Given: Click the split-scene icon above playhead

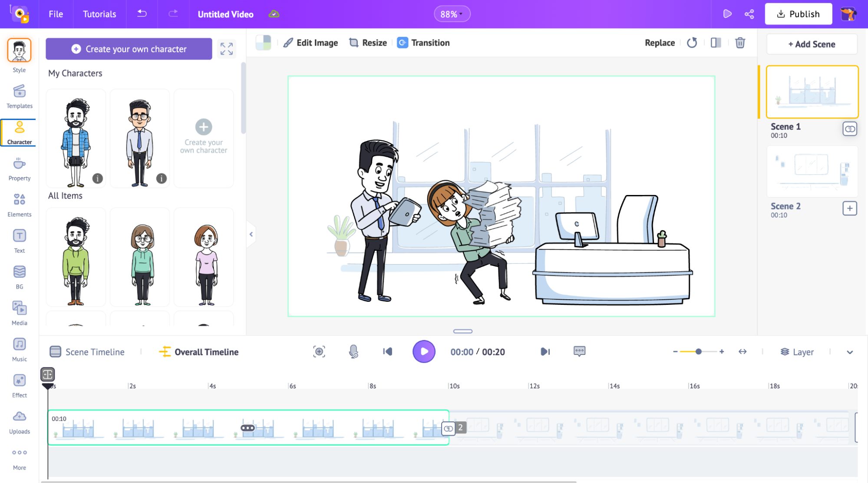Looking at the screenshot, I should 47,374.
